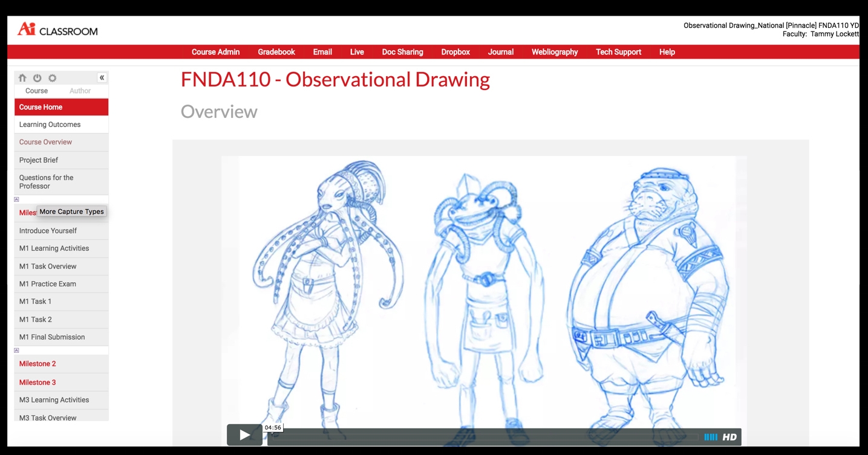Open Milestone 3 section
The image size is (868, 455).
[61, 382]
